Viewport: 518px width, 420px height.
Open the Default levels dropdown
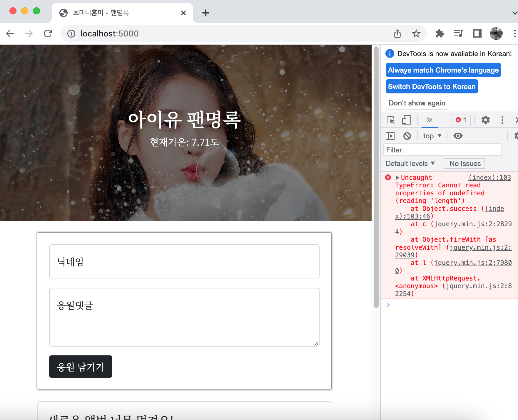pyautogui.click(x=410, y=164)
